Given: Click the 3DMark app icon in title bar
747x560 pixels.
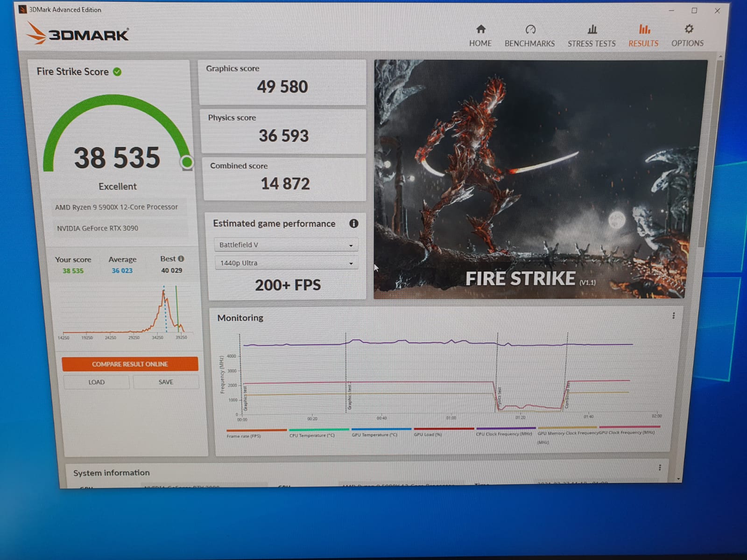Looking at the screenshot, I should point(22,9).
